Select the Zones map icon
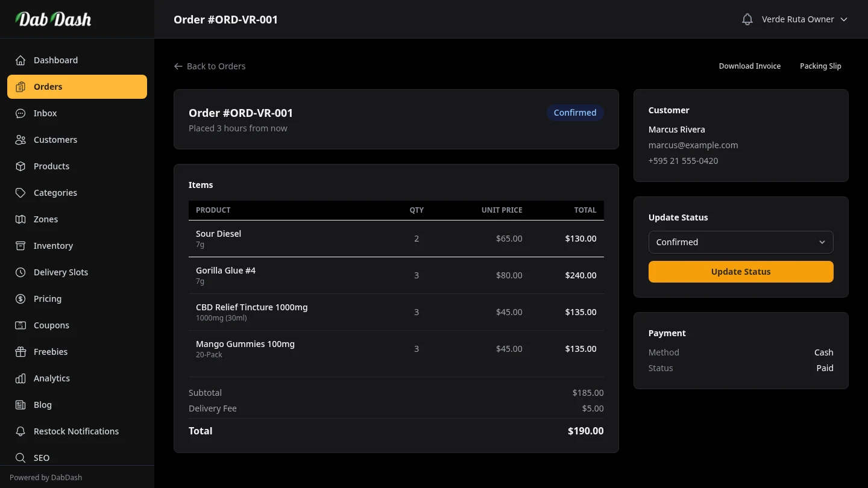Image resolution: width=868 pixels, height=488 pixels. coord(20,219)
